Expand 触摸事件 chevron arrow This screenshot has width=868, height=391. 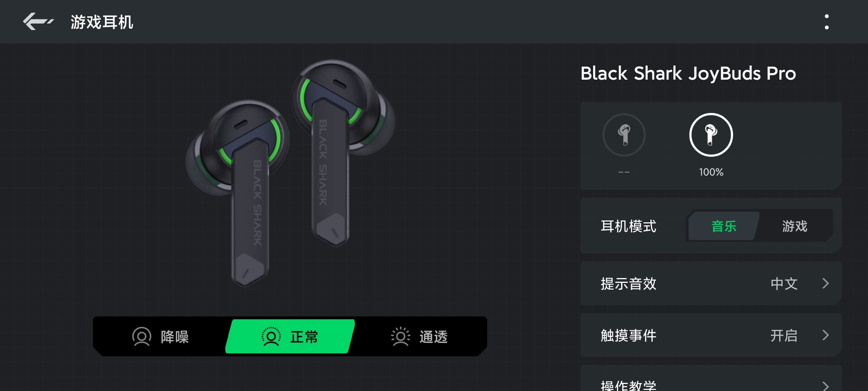(x=825, y=335)
